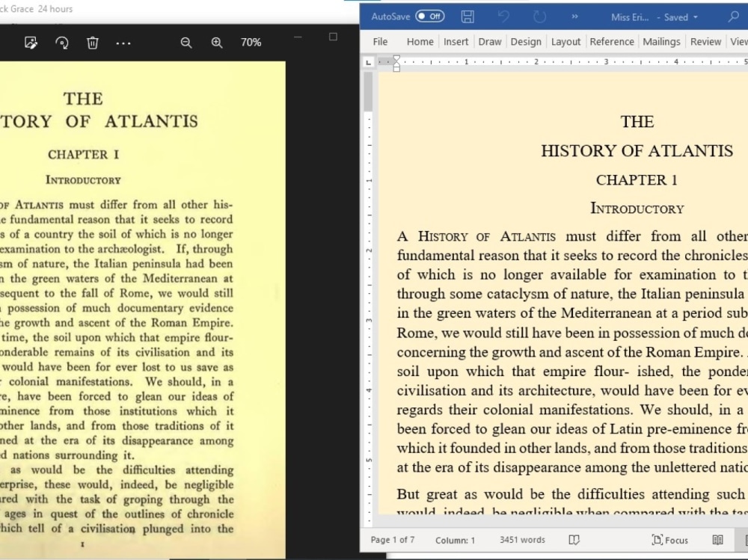Zoom out using magnifier minus icon
This screenshot has height=560, width=748.
tap(186, 43)
